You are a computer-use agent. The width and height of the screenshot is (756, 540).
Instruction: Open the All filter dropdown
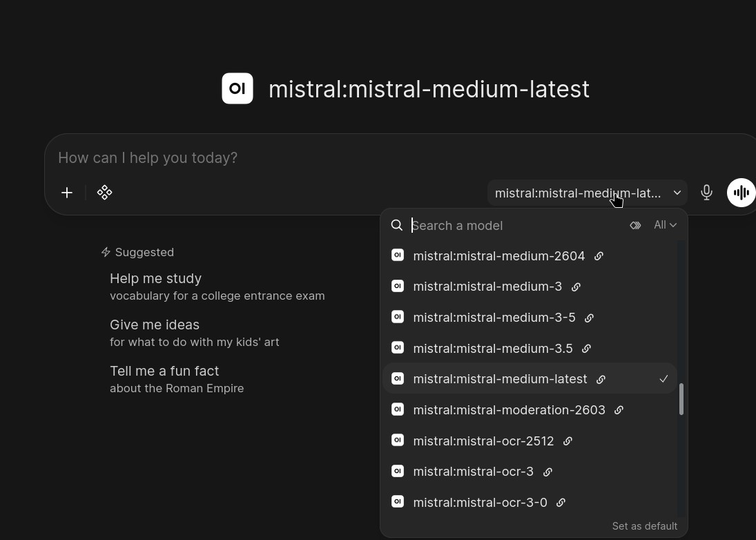[665, 225]
